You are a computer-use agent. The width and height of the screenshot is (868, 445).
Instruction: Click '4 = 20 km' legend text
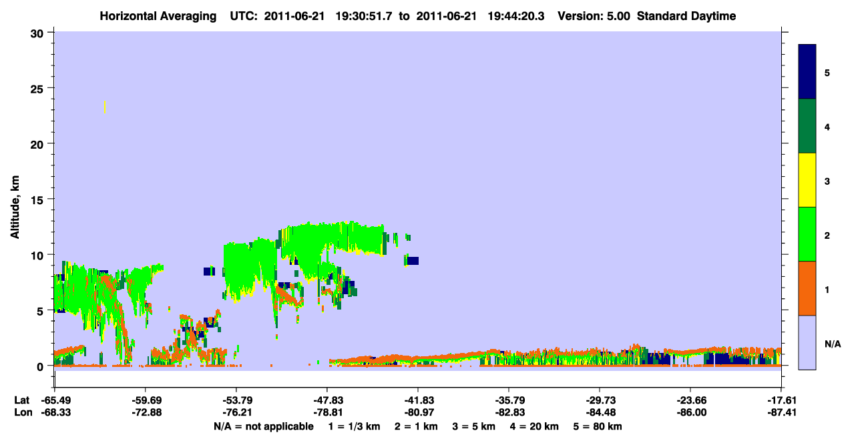pos(534,426)
